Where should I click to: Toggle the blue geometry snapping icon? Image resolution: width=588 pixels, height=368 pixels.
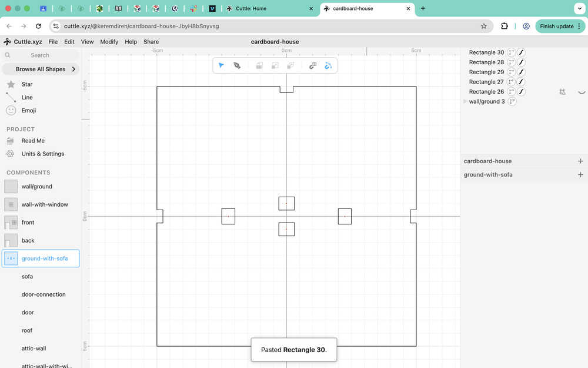(x=328, y=66)
